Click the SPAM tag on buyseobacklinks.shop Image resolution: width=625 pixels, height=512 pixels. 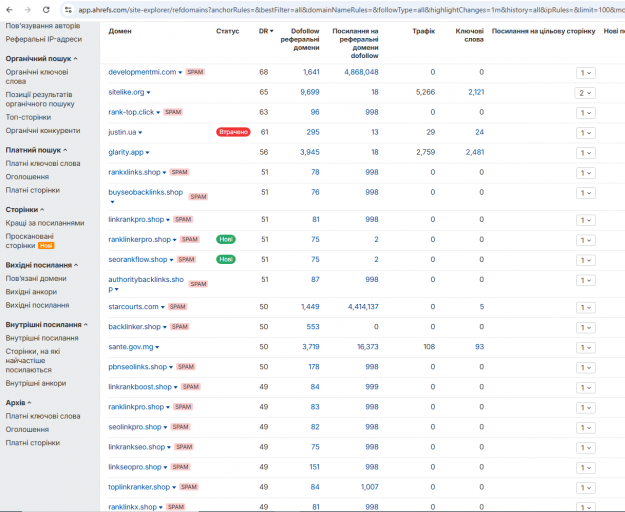(x=198, y=197)
